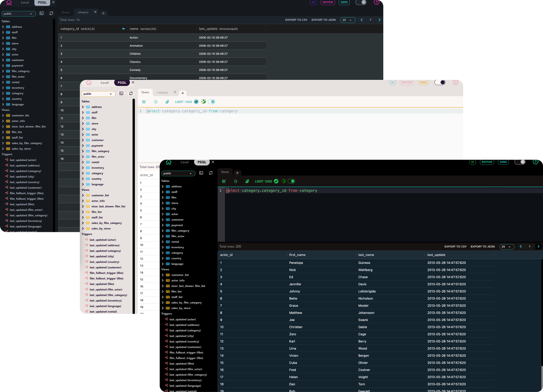Open the pink help icon in the middle light window
This screenshot has width=543, height=392.
click(x=455, y=82)
